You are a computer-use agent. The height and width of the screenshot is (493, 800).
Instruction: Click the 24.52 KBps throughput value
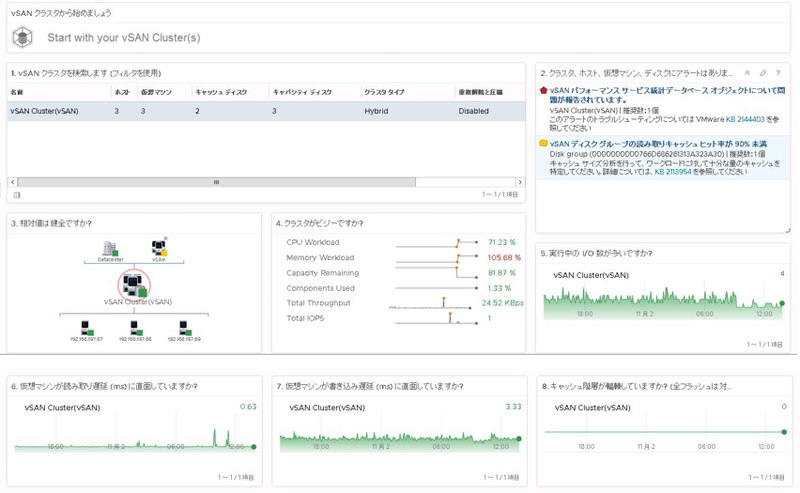coord(503,303)
